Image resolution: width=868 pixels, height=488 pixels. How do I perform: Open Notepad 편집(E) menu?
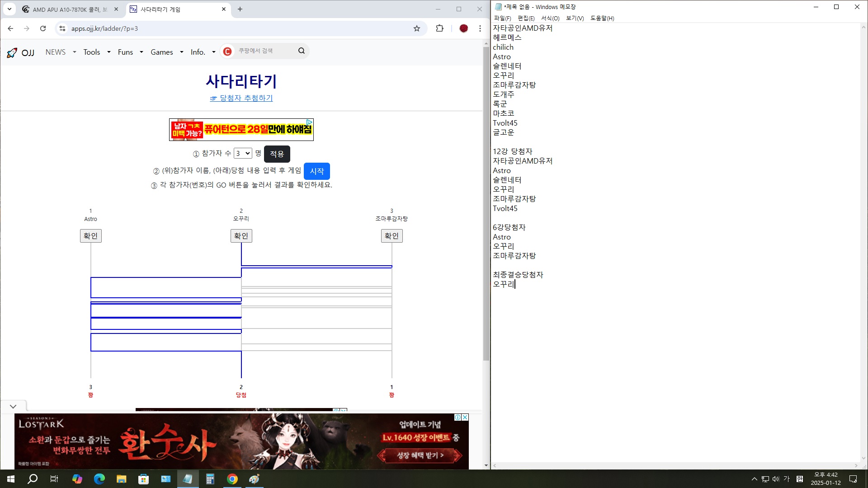[x=526, y=18]
